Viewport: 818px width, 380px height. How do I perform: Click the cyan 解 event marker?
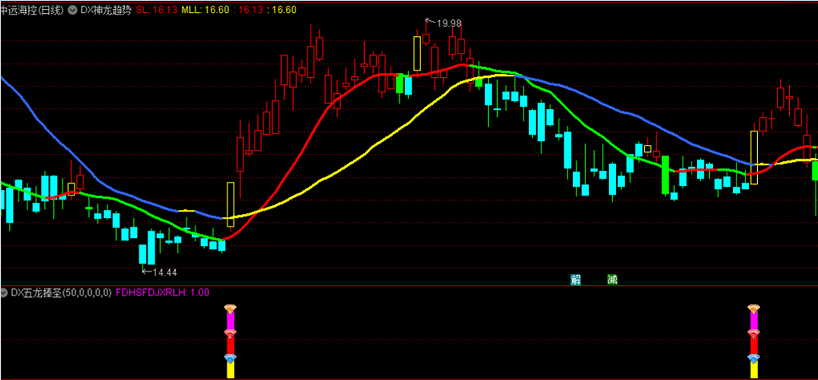[x=576, y=279]
